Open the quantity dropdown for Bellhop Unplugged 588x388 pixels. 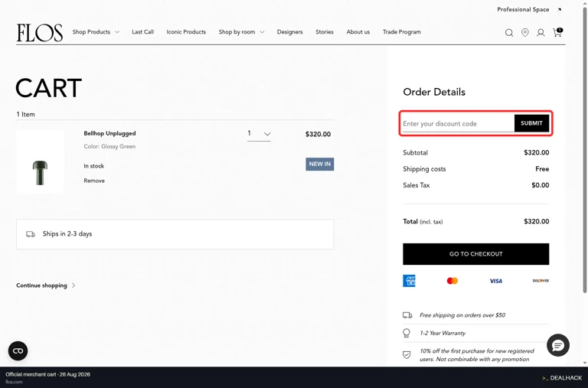[x=259, y=134]
